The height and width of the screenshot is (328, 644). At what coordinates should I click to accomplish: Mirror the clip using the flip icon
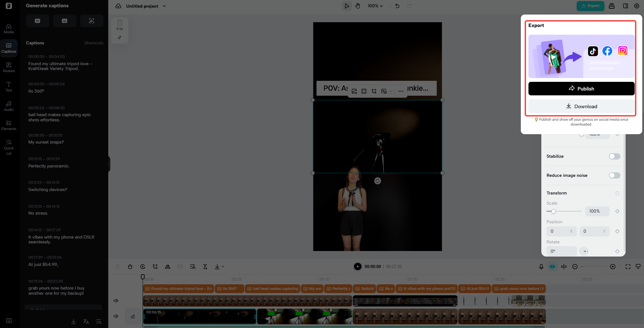point(168,267)
